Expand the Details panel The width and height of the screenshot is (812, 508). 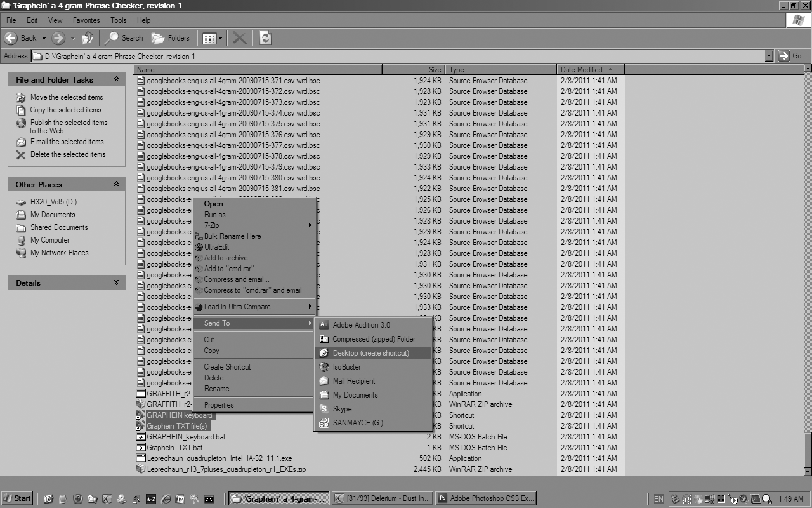tap(116, 283)
